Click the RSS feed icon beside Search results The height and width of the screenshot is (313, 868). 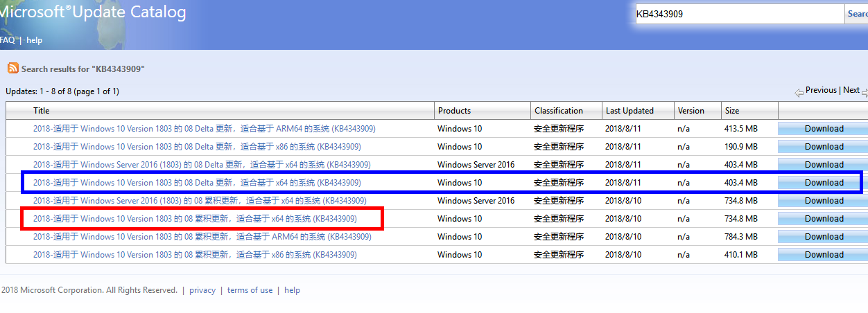(12, 68)
